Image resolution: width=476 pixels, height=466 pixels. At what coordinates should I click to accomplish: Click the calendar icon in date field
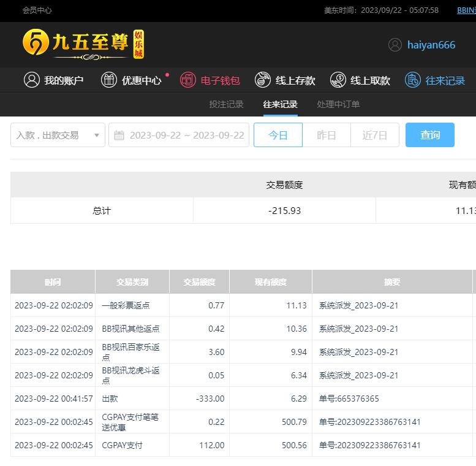coord(119,136)
